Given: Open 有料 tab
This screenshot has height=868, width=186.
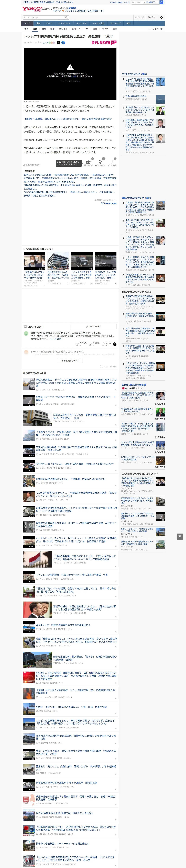Looking at the screenshot, I should coord(128,23).
